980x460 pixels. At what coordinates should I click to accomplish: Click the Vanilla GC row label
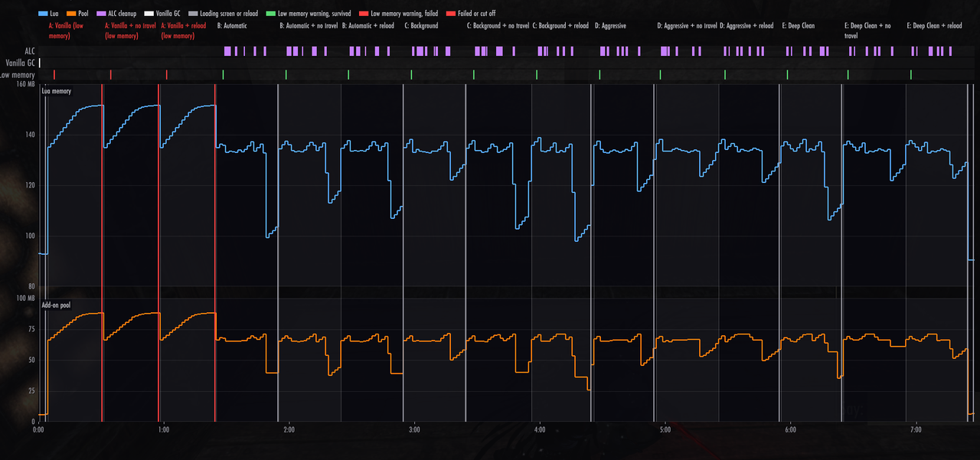(x=20, y=63)
